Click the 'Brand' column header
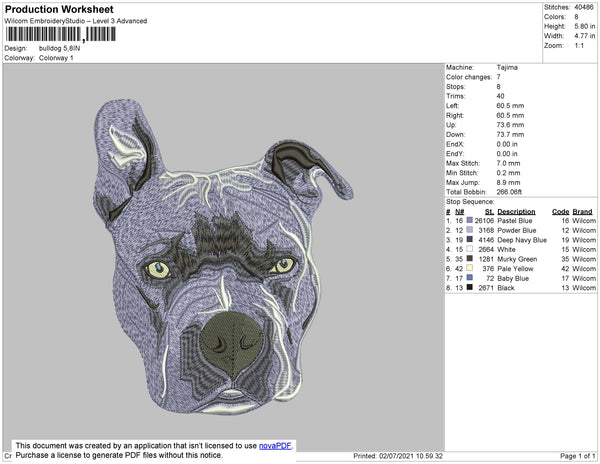The width and height of the screenshot is (600, 464). point(582,212)
